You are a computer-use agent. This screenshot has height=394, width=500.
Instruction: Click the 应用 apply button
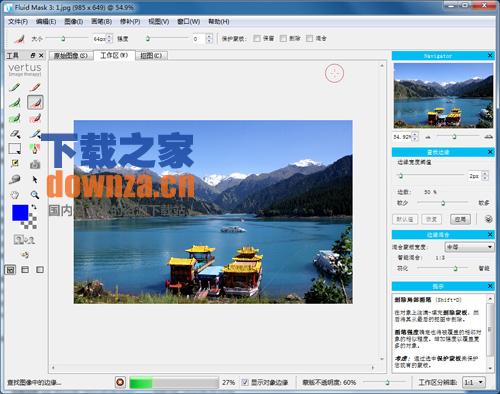click(460, 219)
